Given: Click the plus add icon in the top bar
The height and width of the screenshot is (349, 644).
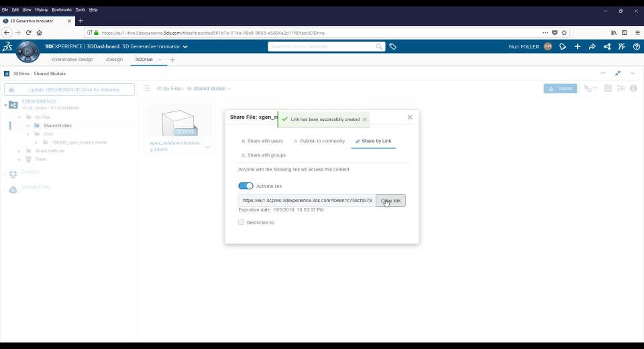Looking at the screenshot, I should 578,46.
